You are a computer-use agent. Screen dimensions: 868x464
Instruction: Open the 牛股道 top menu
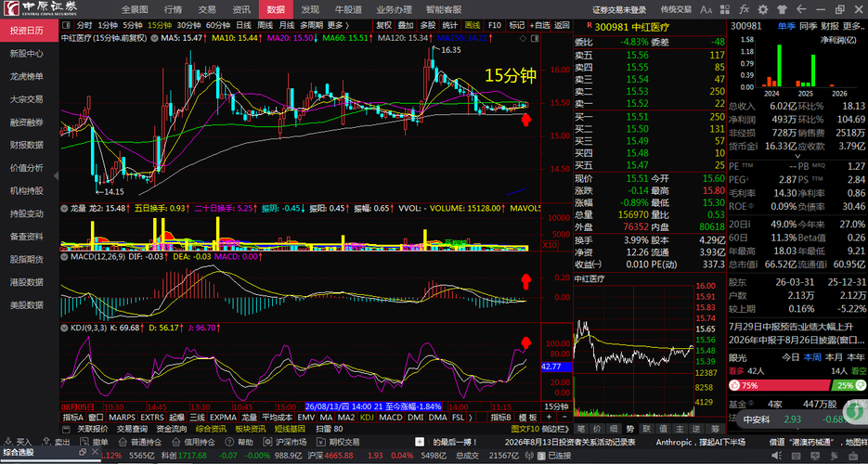tap(349, 9)
